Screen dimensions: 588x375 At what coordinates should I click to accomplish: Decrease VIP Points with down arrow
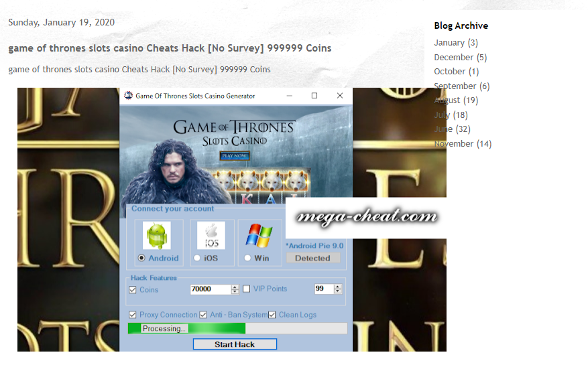click(x=338, y=291)
